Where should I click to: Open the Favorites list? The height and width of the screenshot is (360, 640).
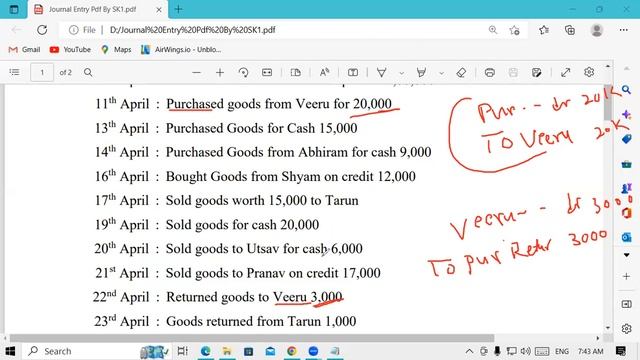click(544, 30)
